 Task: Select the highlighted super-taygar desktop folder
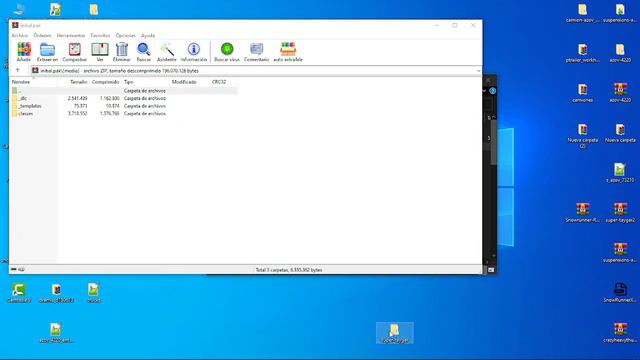pos(395,333)
